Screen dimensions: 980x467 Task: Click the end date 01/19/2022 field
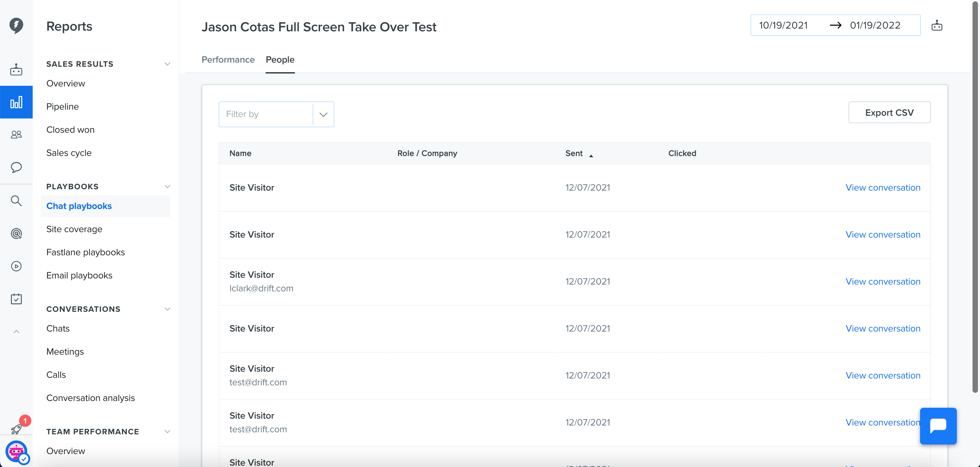[875, 26]
